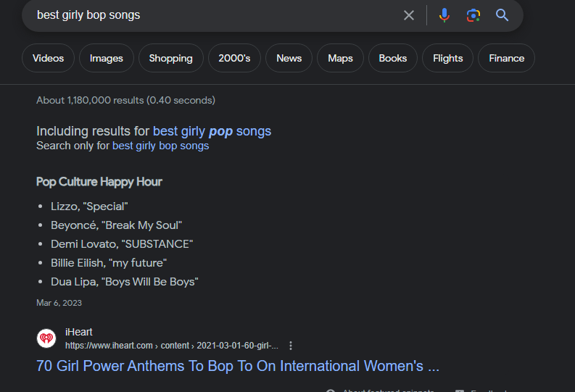
Task: Click the Beyoncé, "Break My Soul" item
Action: pyautogui.click(x=116, y=225)
